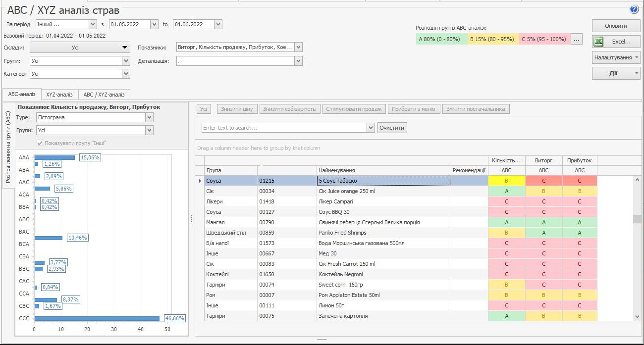Open the chart Type dropdown showing Гістограма
This screenshot has height=345, width=644.
click(149, 118)
